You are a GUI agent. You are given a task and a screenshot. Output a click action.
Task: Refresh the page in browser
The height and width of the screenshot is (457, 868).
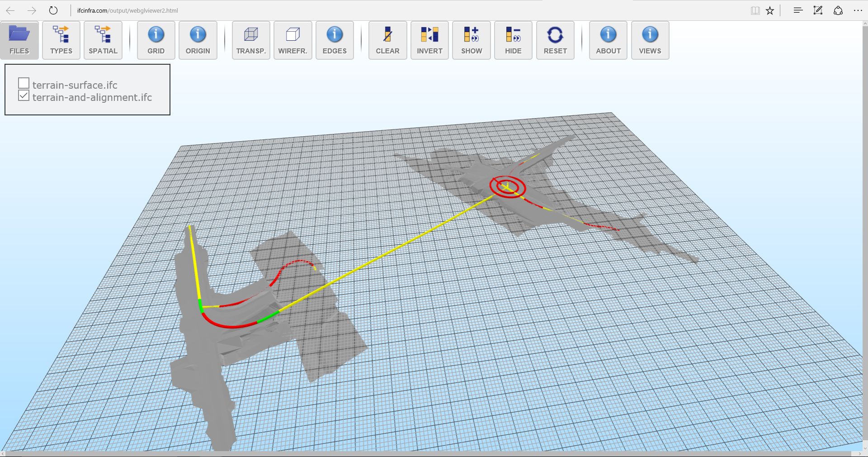tap(53, 10)
